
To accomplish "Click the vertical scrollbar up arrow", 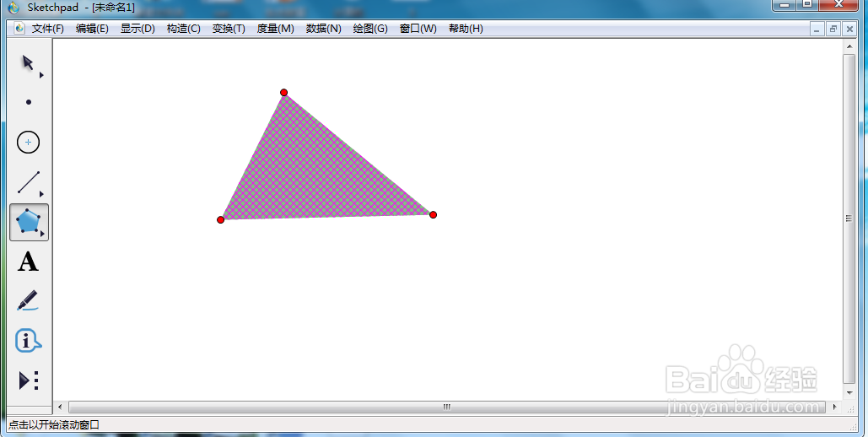I will (849, 47).
